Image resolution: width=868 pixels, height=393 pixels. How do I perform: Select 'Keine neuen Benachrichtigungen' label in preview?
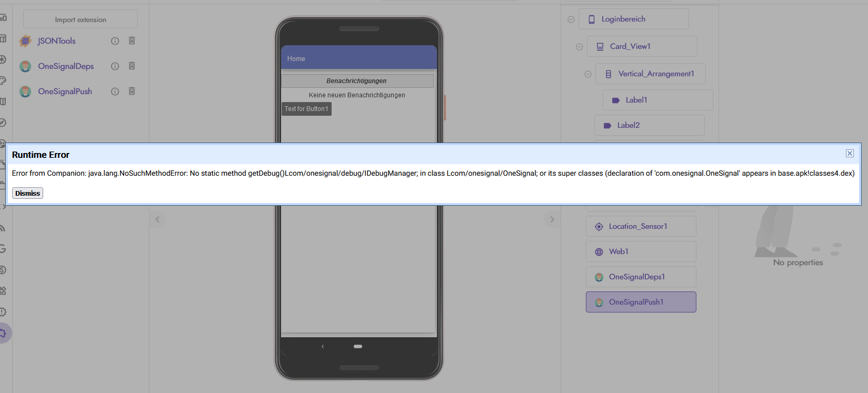pyautogui.click(x=357, y=95)
